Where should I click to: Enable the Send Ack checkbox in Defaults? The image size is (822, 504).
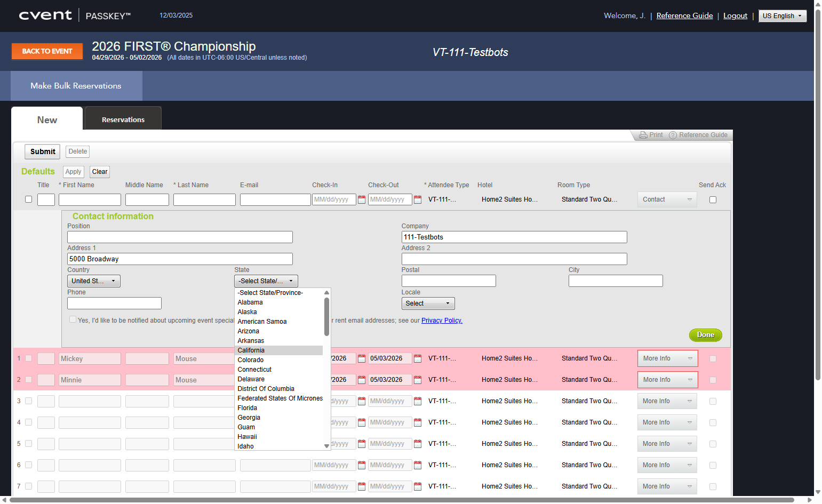click(x=713, y=199)
